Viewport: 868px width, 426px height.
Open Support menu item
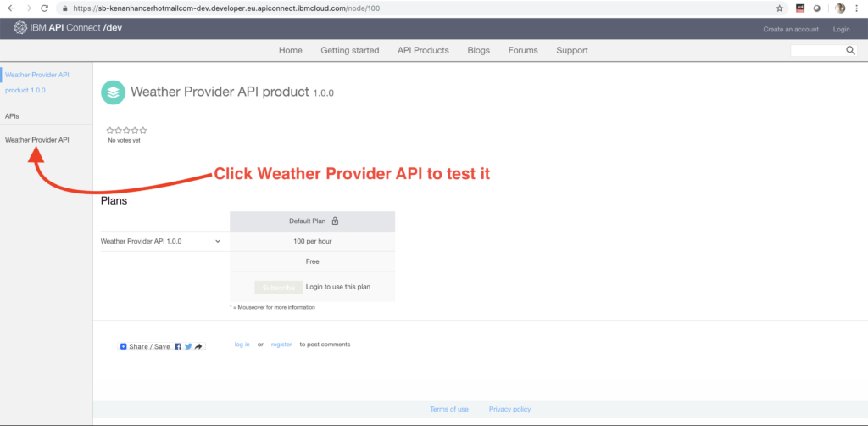pos(572,50)
